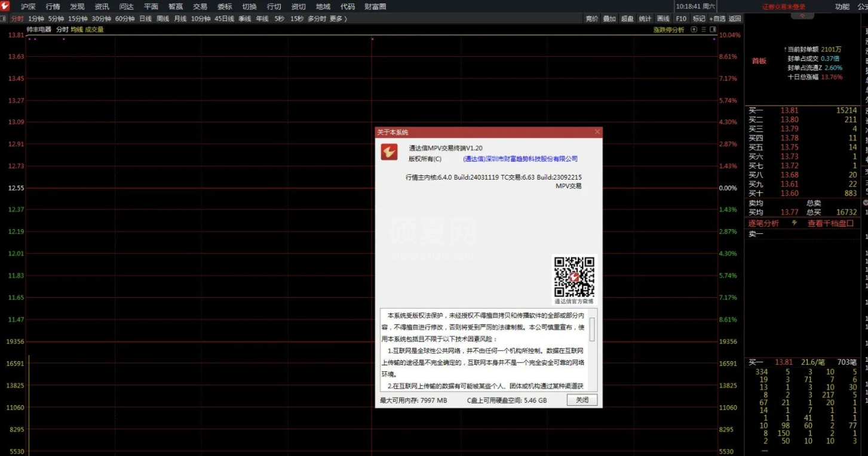Screen dimensions: 868x456
Task: Click the 买一 row priced 13.81 with 15214
Action: [802, 110]
